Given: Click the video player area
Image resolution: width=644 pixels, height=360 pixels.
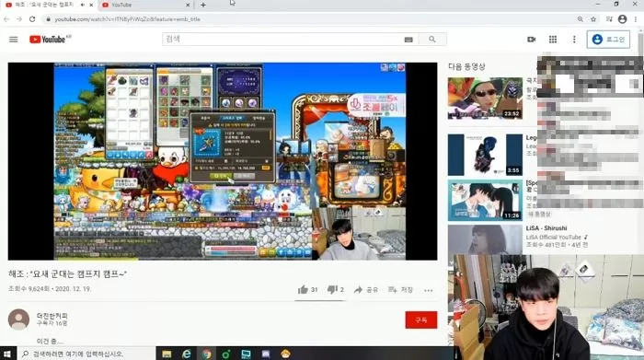Looking at the screenshot, I should coord(223,161).
